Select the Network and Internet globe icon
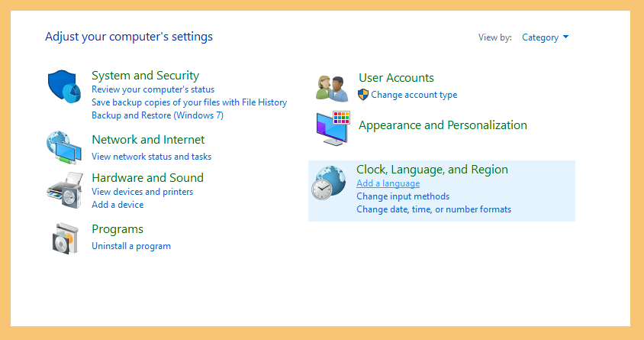 (64, 147)
